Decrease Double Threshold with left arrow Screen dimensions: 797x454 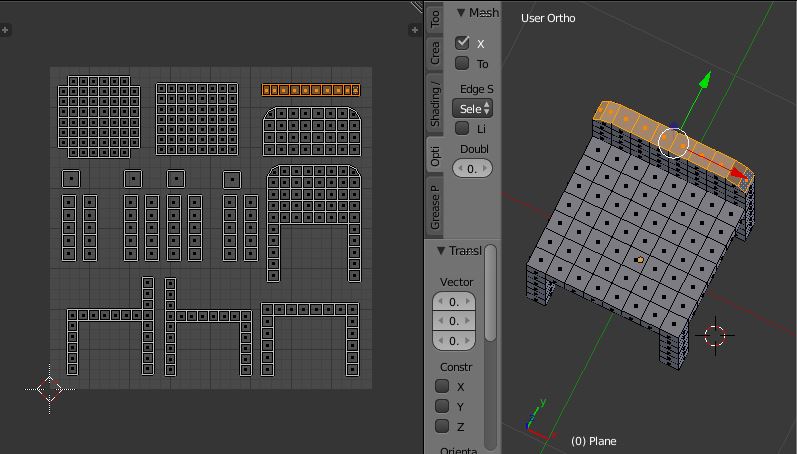point(459,168)
